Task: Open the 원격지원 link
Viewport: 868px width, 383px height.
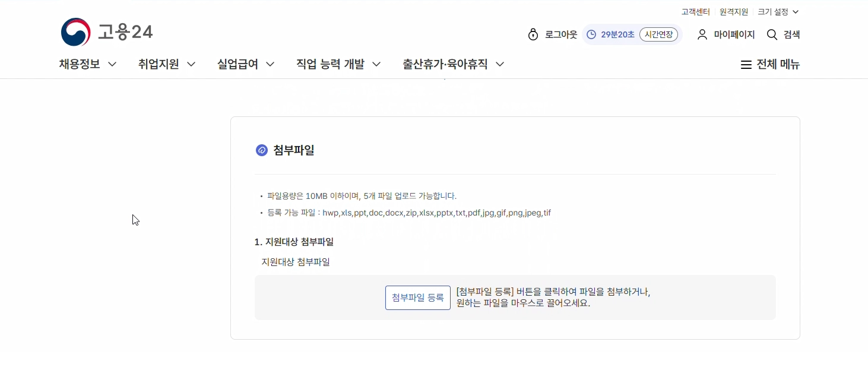Action: click(734, 12)
